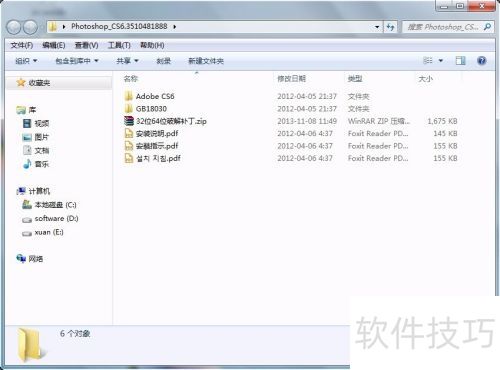This screenshot has width=500, height=370.
Task: Click the Photoshop_CS6.3510481888 address path text
Action: 119,26
